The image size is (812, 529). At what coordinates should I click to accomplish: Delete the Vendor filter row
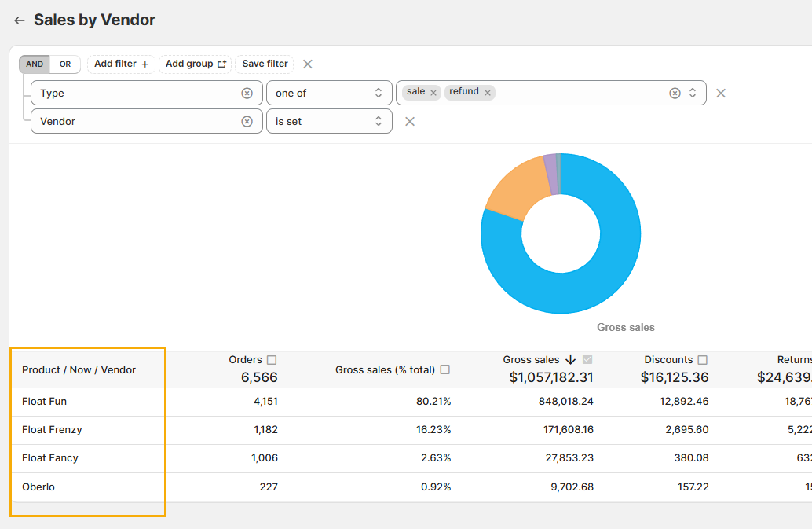pyautogui.click(x=409, y=121)
